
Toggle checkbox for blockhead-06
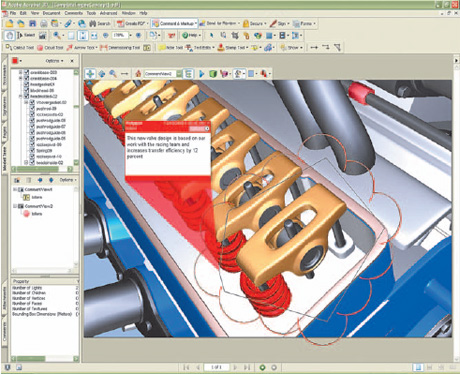pyautogui.click(x=26, y=90)
